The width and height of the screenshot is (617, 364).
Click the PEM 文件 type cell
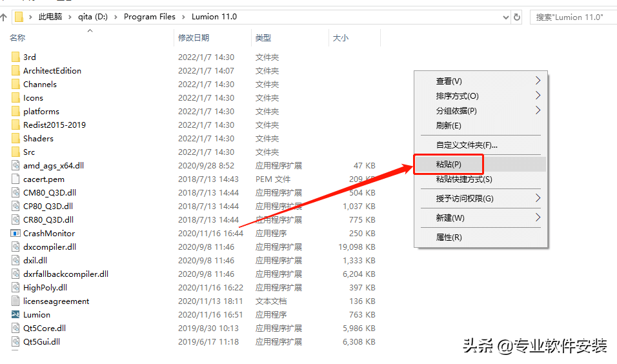273,179
